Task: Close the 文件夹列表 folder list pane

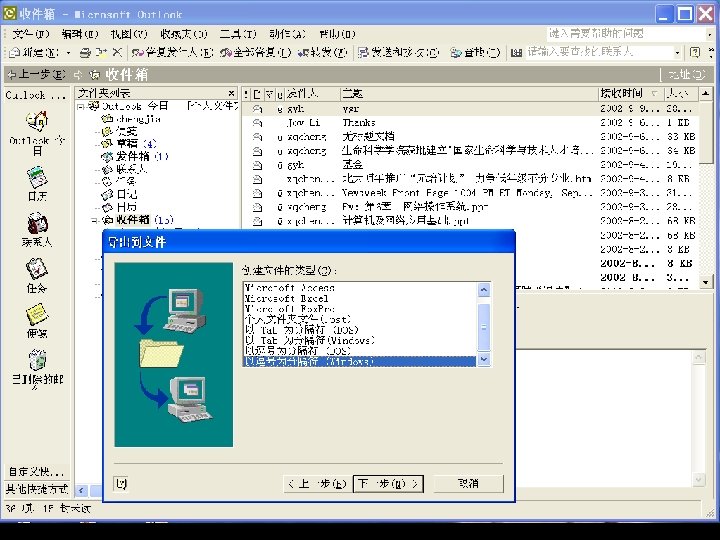Action: click(232, 93)
